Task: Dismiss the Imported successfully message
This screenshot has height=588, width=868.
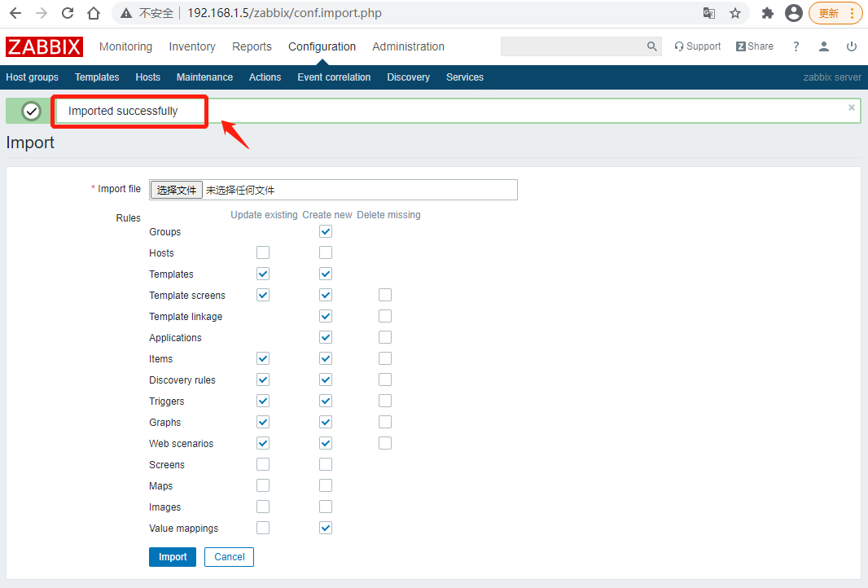Action: [x=852, y=108]
